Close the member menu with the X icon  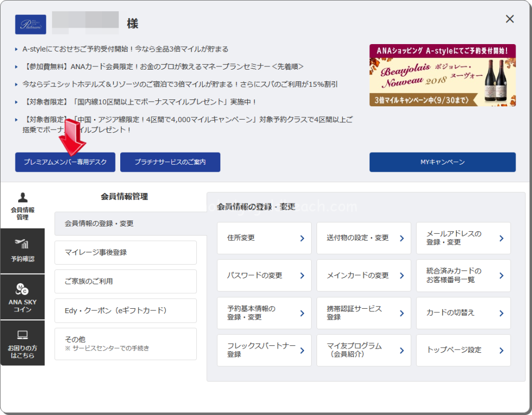[510, 19]
